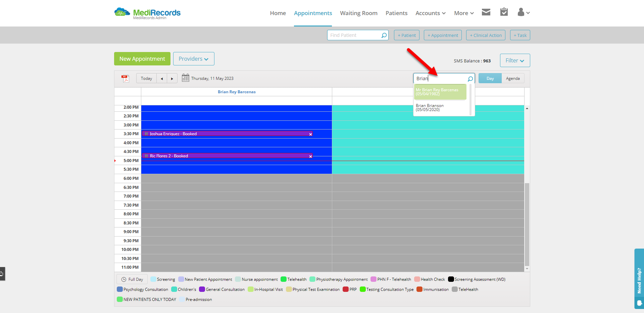Click + Patient button

[406, 35]
